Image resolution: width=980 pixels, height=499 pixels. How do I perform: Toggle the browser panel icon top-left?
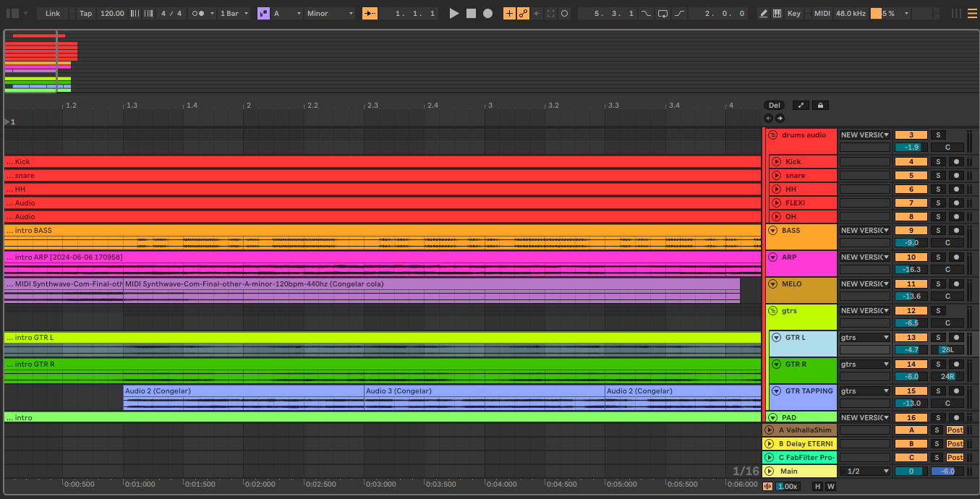12,13
